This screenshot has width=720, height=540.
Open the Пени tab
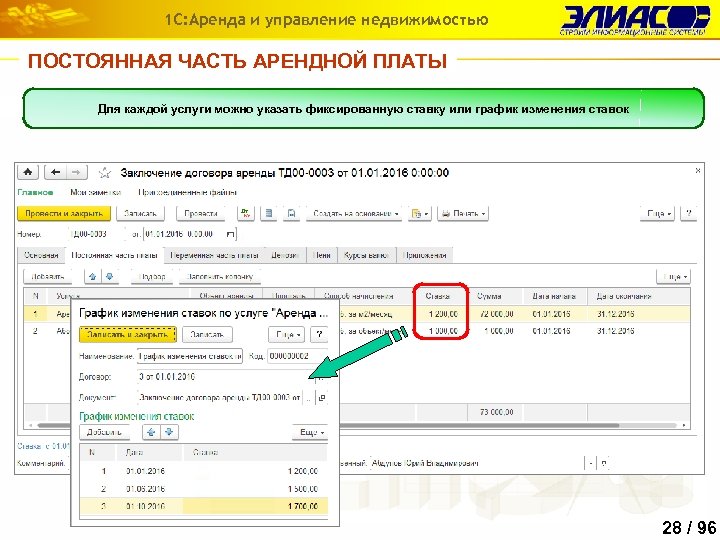(322, 255)
